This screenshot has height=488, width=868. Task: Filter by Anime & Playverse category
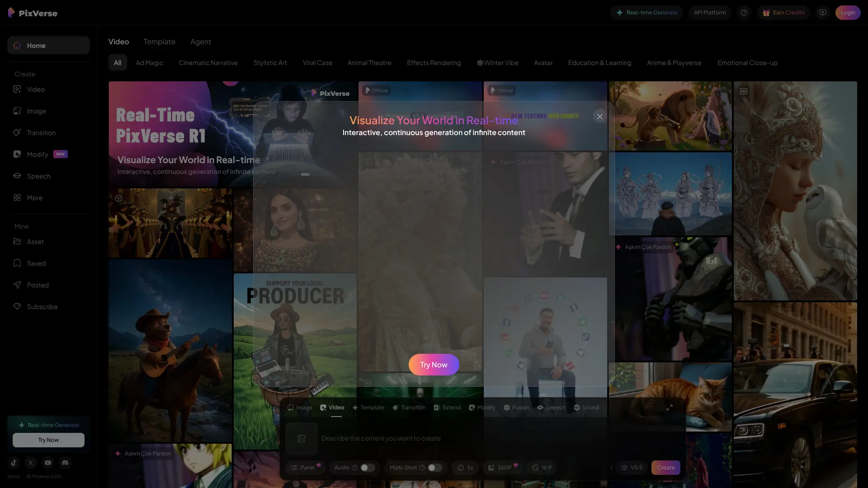[x=674, y=63]
